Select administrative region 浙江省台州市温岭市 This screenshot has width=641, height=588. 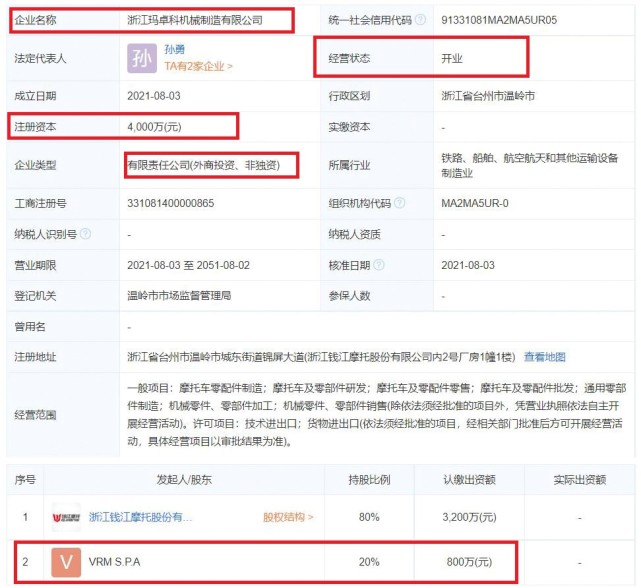[x=488, y=96]
